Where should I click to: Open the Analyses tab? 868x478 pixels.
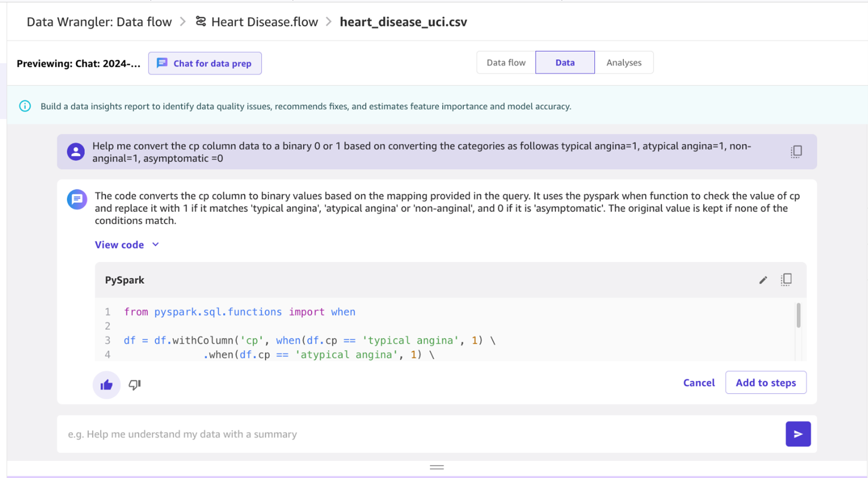624,63
